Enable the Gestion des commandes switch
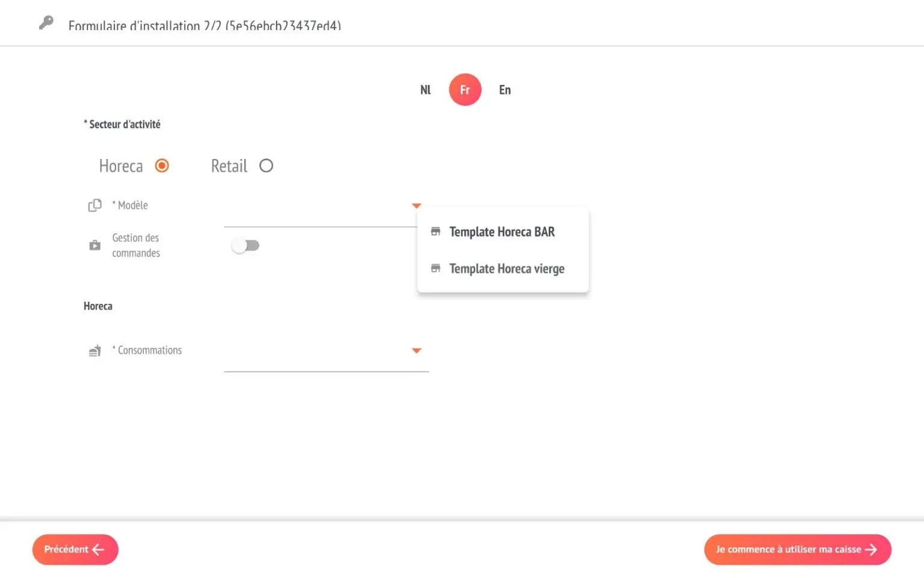Image resolution: width=924 pixels, height=578 pixels. tap(245, 246)
